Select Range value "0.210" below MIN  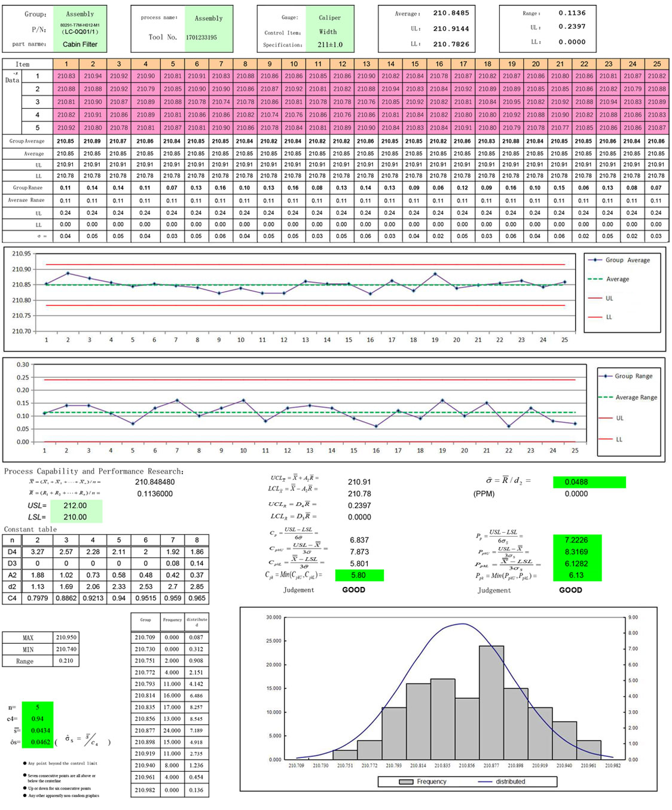tap(66, 661)
